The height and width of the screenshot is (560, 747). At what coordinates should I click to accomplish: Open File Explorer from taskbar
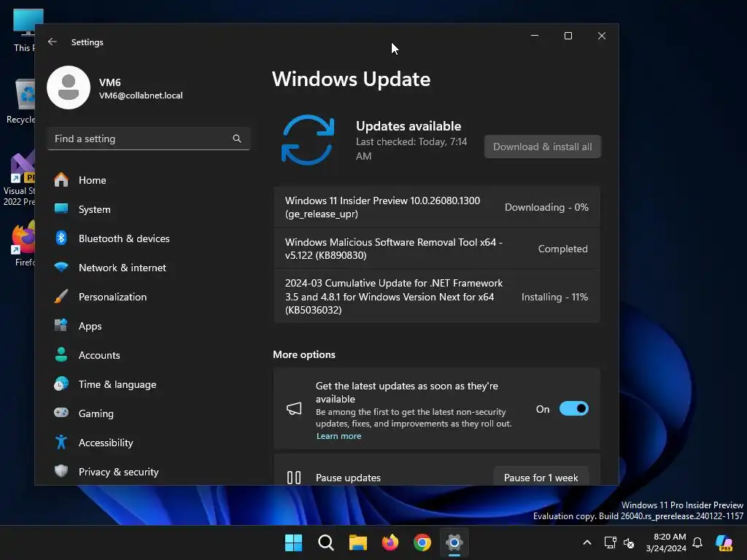357,542
